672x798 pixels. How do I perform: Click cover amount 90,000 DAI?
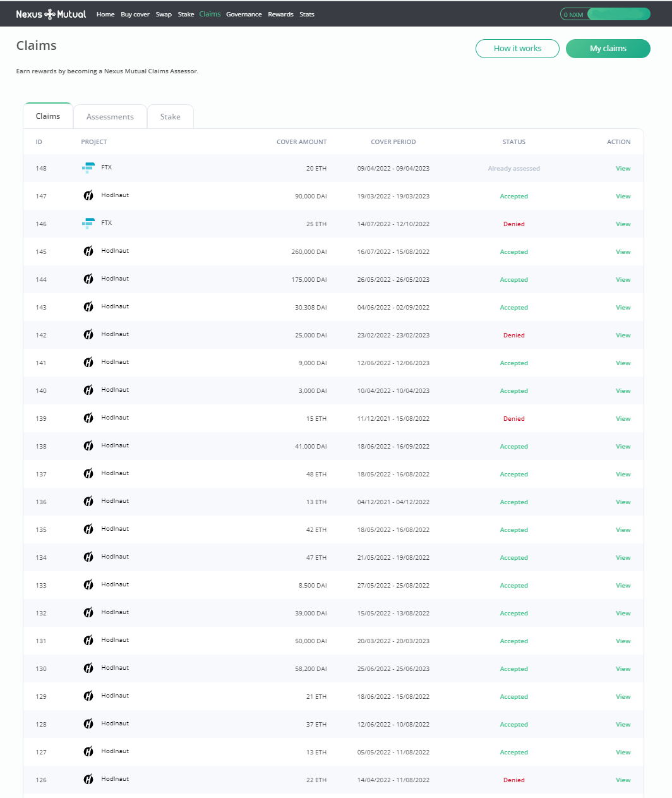tap(311, 196)
